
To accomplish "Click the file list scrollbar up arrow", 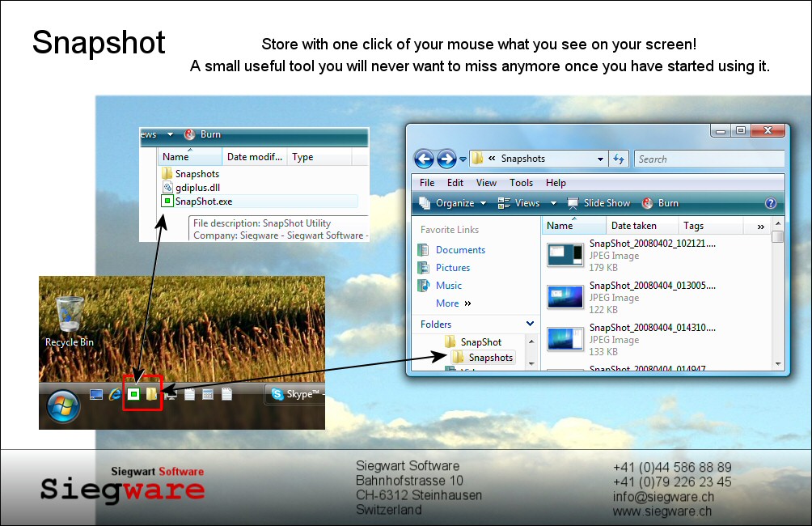I will (x=777, y=223).
